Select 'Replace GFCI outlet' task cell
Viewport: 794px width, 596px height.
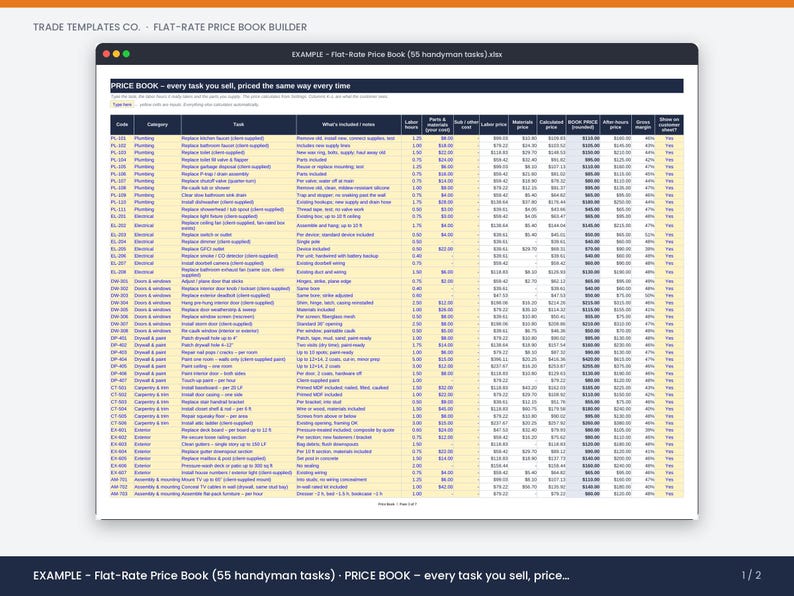pyautogui.click(x=239, y=249)
